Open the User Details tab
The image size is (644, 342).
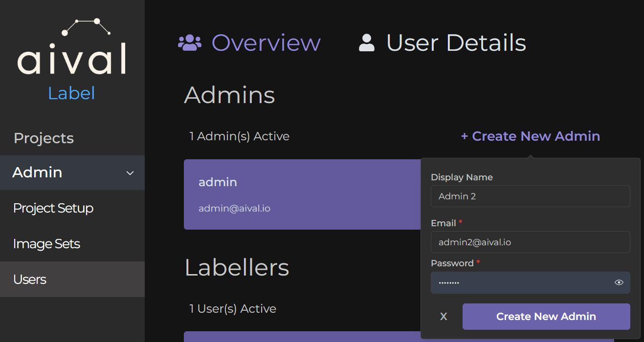(x=455, y=43)
